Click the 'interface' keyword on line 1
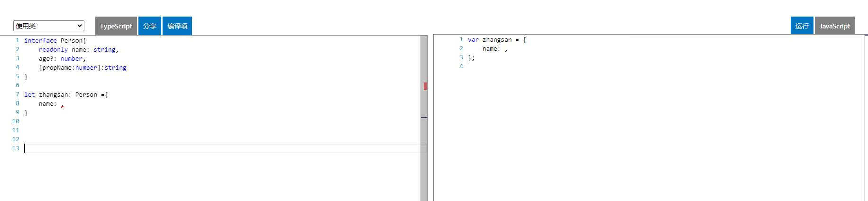868x201 pixels. click(x=40, y=41)
